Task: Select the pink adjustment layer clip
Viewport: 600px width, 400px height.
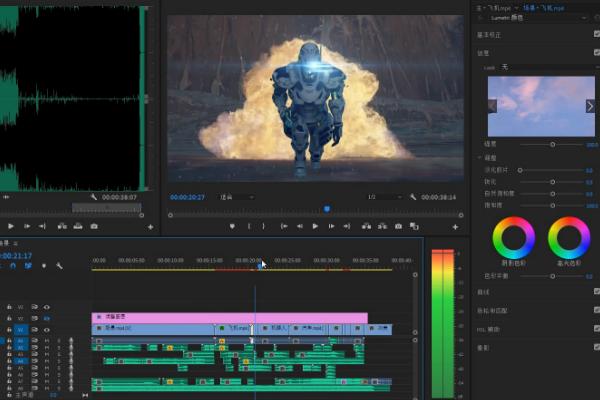Action: pyautogui.click(x=230, y=318)
